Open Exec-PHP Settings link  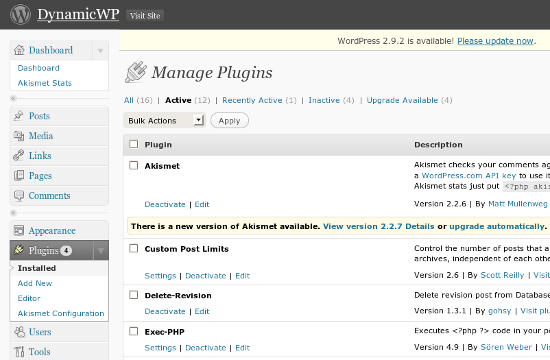[x=160, y=348]
